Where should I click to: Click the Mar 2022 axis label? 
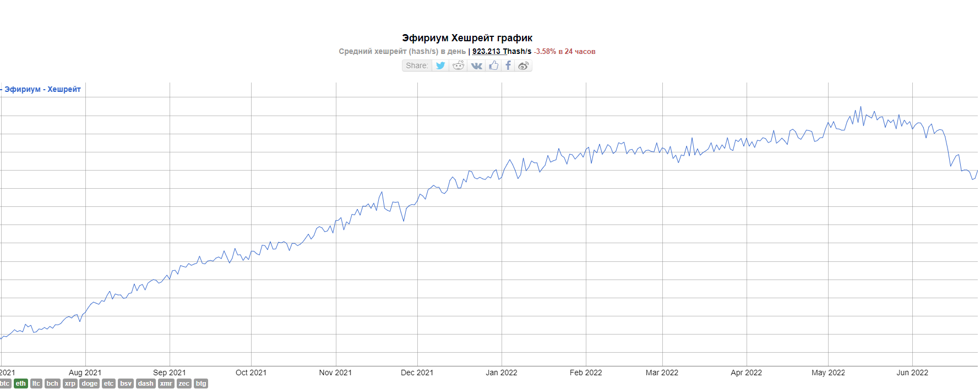pyautogui.click(x=662, y=372)
